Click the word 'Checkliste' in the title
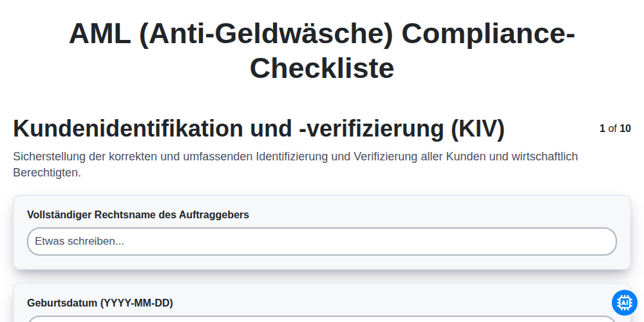This screenshot has width=644, height=322. coord(321,68)
